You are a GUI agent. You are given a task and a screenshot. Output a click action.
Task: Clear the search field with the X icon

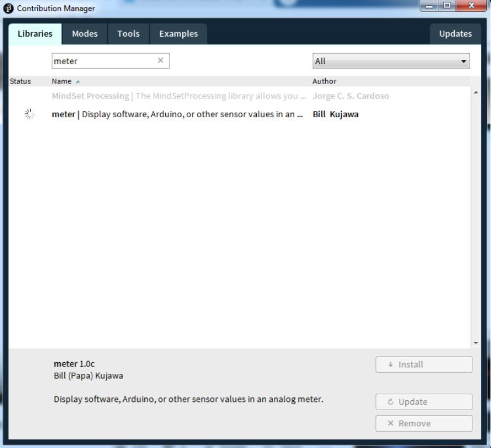161,61
